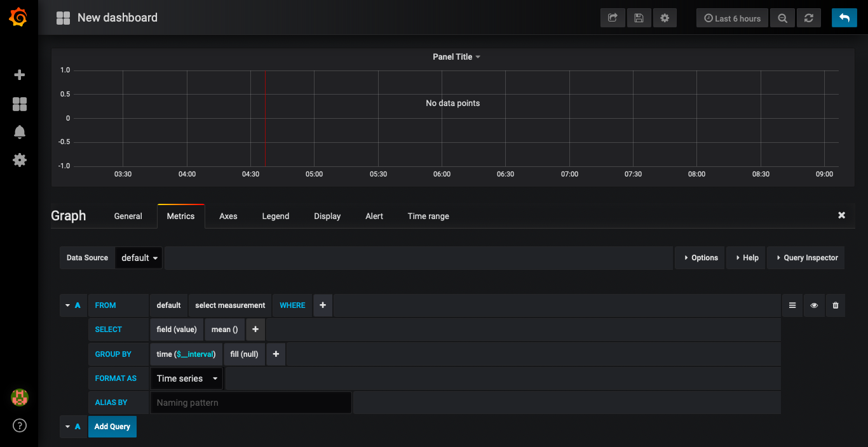The height and width of the screenshot is (447, 868).
Task: Go back to dashboard with arrow button
Action: [x=844, y=18]
